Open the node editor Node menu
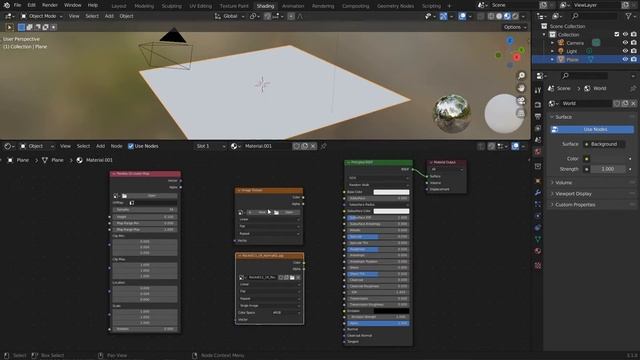The image size is (640, 360). [x=116, y=146]
